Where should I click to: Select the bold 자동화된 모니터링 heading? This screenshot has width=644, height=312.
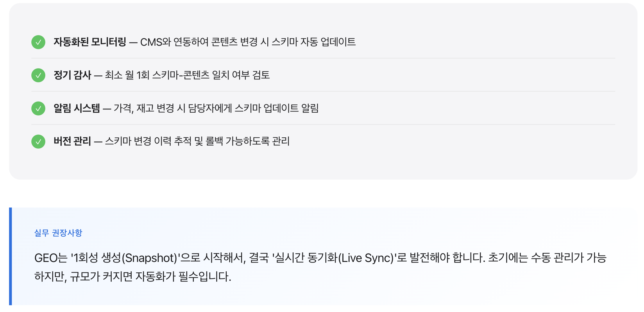pos(90,42)
